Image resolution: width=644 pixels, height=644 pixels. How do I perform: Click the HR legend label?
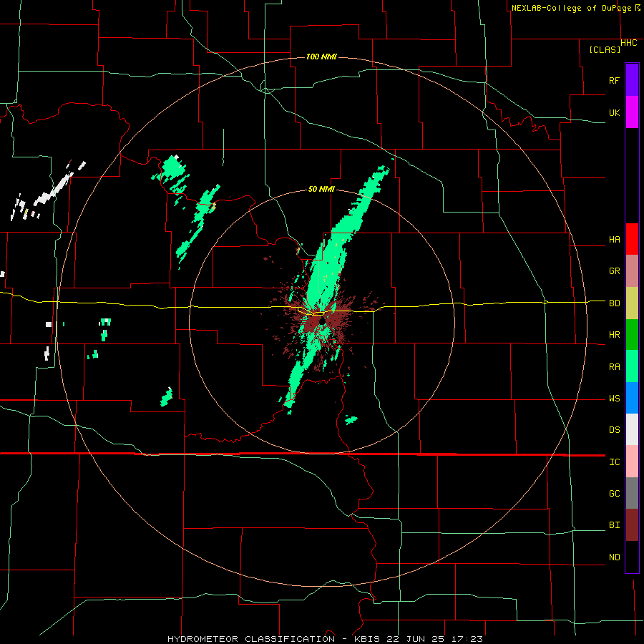coord(614,335)
